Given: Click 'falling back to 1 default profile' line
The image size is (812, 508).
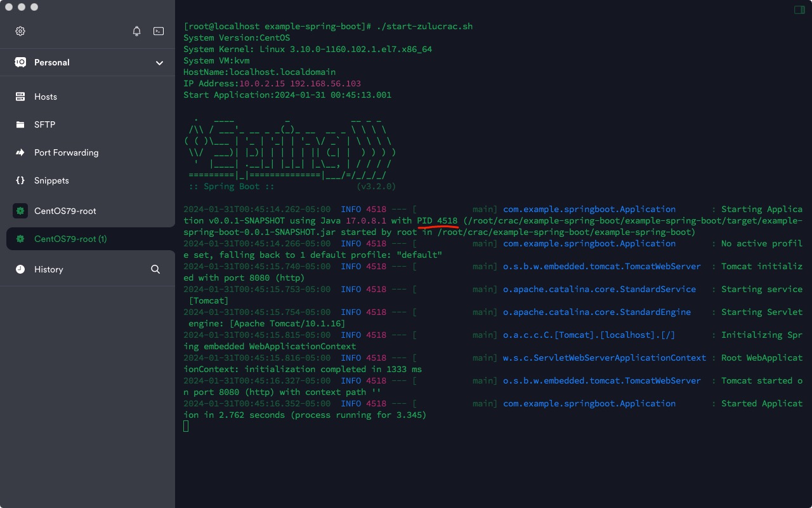Looking at the screenshot, I should pyautogui.click(x=313, y=255).
